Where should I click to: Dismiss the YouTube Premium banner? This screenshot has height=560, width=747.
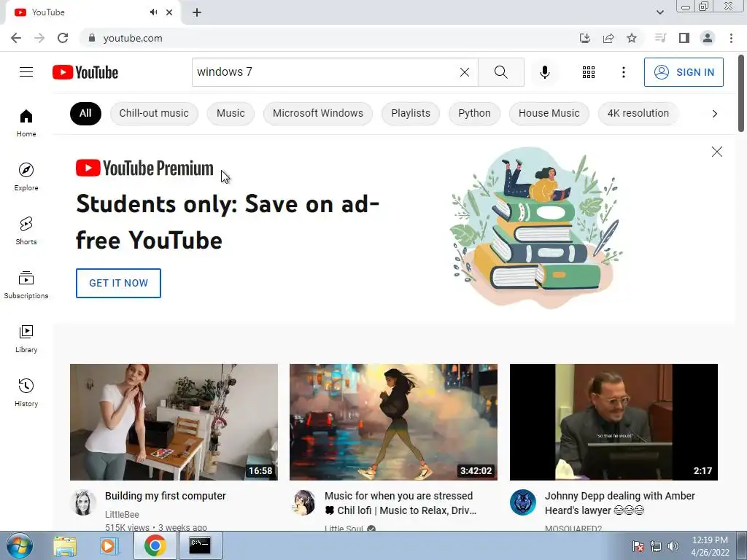tap(716, 152)
